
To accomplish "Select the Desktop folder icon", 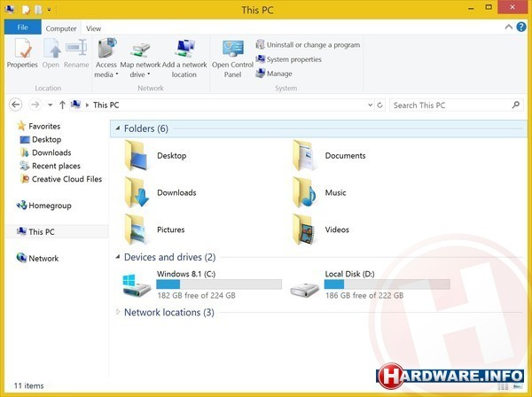I will tap(137, 155).
